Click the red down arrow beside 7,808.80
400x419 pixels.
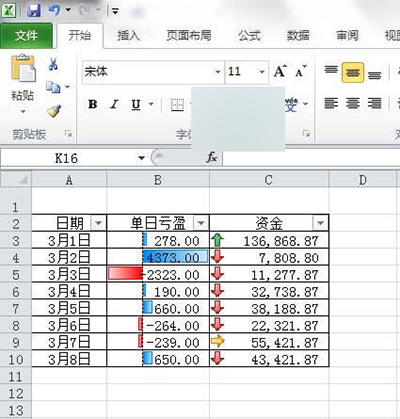(217, 257)
